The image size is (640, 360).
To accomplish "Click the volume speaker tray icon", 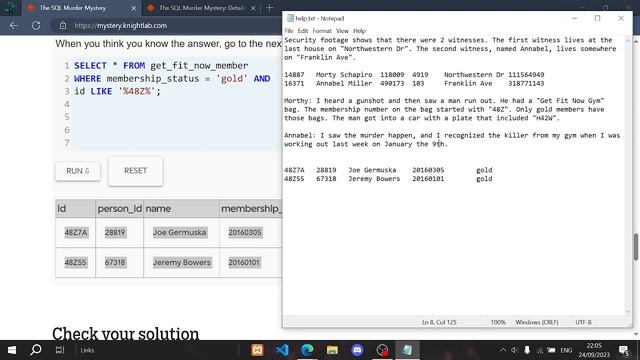I will point(515,350).
